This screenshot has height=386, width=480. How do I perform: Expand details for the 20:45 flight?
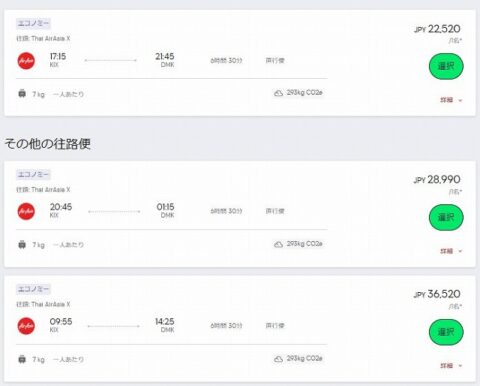tap(451, 251)
